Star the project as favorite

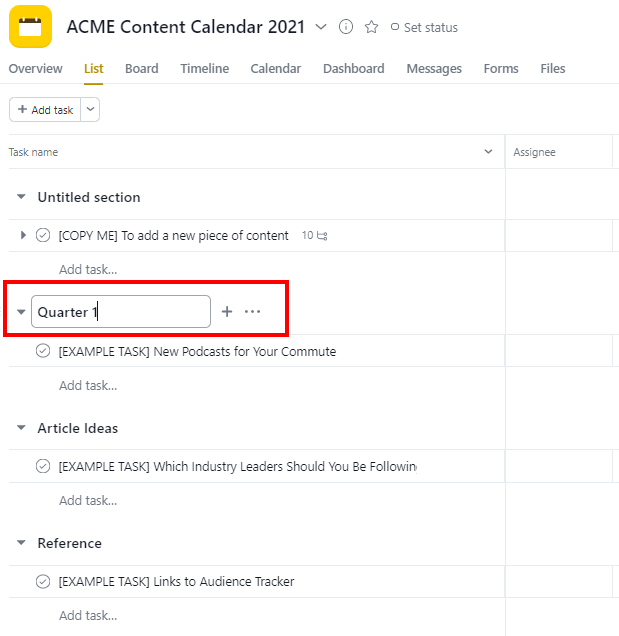point(371,27)
